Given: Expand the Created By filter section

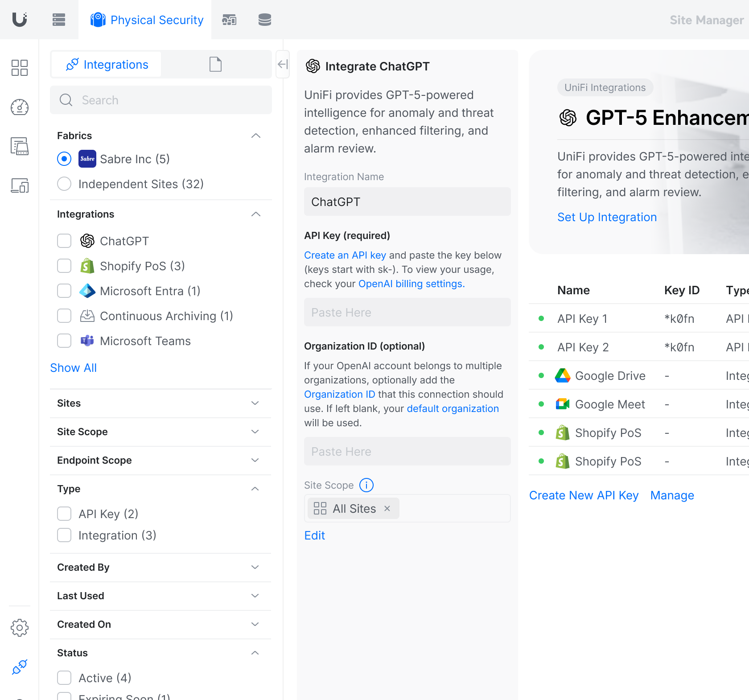Looking at the screenshot, I should point(255,567).
